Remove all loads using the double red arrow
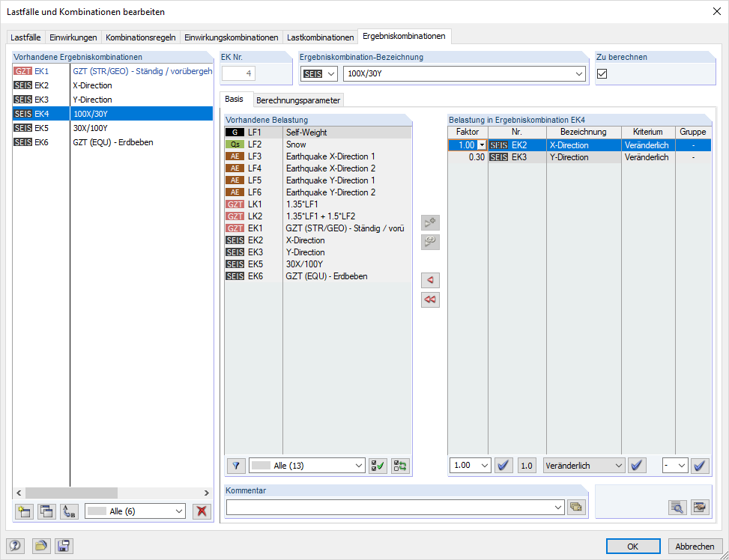729x560 pixels. tap(430, 299)
